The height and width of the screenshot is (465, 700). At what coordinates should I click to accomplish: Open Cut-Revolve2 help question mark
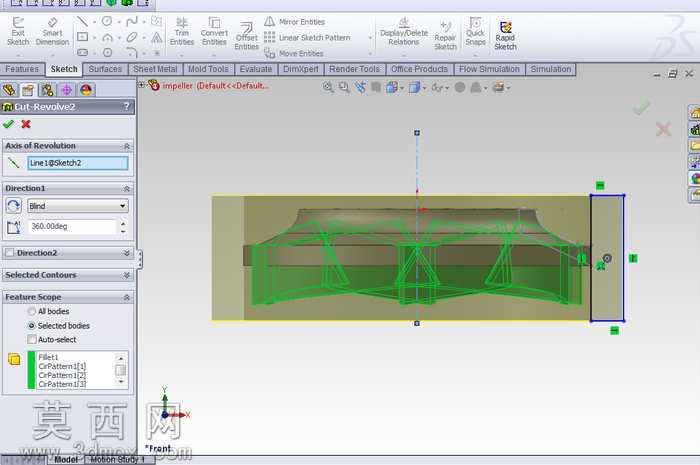127,106
